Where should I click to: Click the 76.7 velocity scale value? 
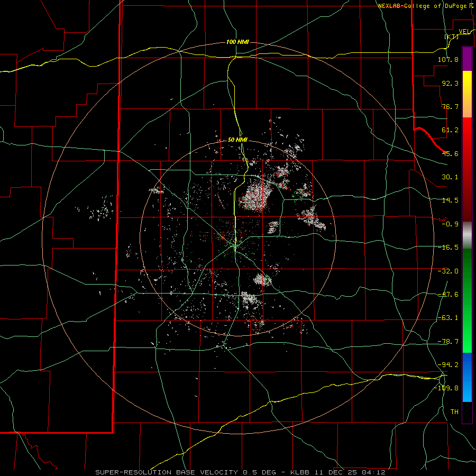[450, 106]
